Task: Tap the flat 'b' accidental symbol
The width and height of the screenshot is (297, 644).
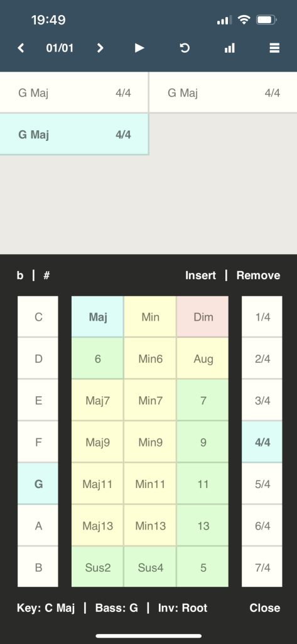Action: click(20, 275)
